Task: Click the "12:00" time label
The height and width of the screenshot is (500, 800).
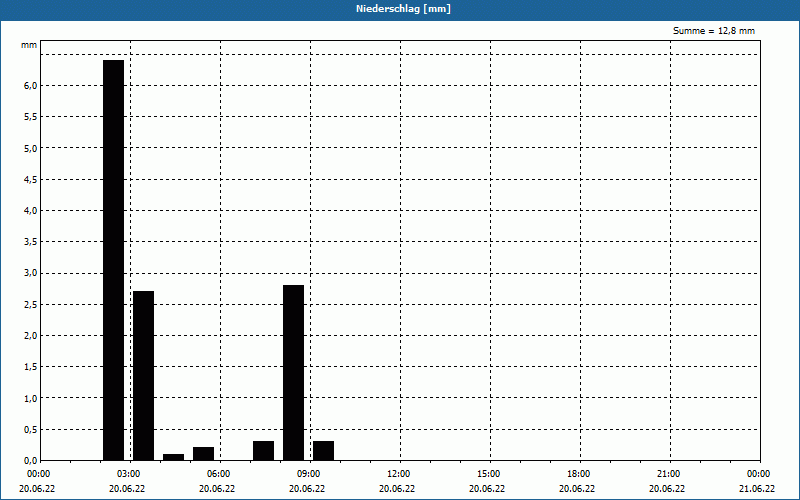Action: point(398,474)
